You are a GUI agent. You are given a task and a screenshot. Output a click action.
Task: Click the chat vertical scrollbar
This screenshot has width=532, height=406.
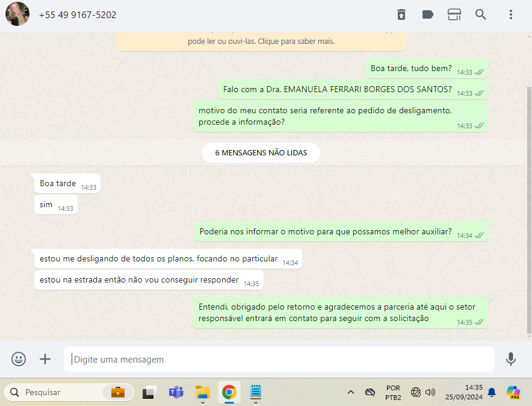[x=529, y=210]
